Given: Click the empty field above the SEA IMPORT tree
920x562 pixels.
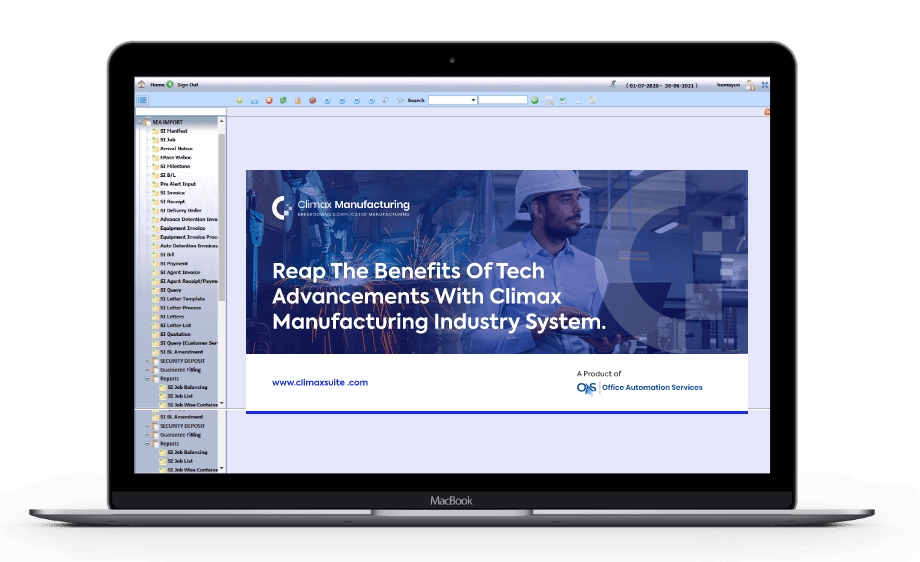Looking at the screenshot, I should (x=181, y=111).
